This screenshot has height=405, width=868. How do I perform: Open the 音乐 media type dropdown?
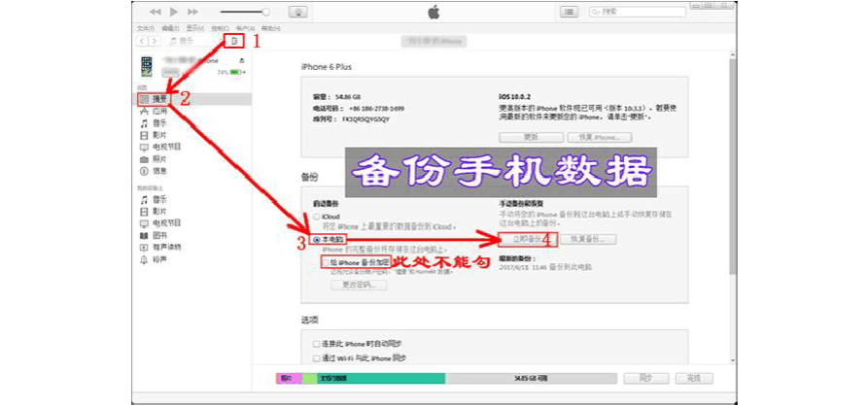point(193,41)
